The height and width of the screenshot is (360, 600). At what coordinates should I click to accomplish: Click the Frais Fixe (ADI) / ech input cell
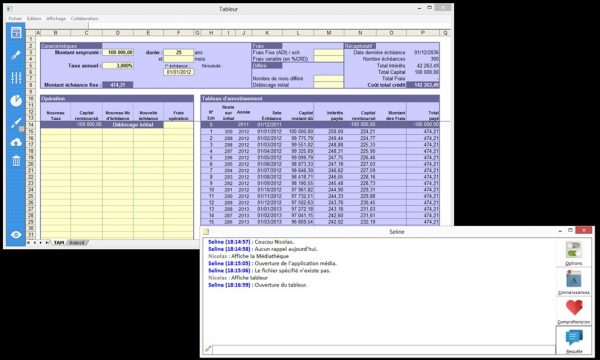point(329,52)
